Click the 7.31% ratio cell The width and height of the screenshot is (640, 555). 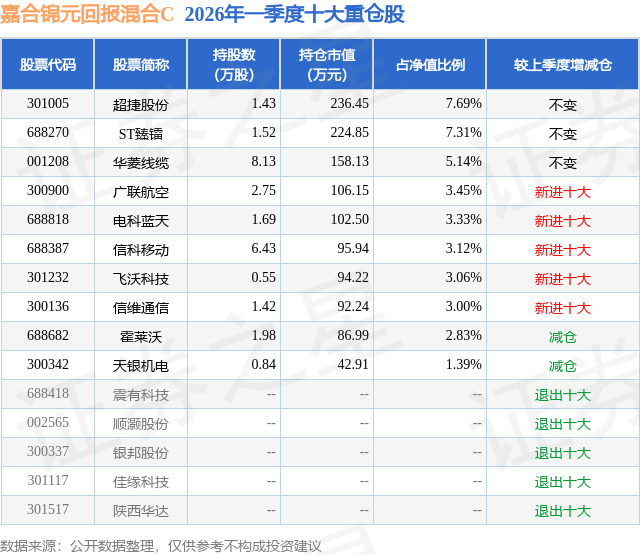[x=463, y=133]
